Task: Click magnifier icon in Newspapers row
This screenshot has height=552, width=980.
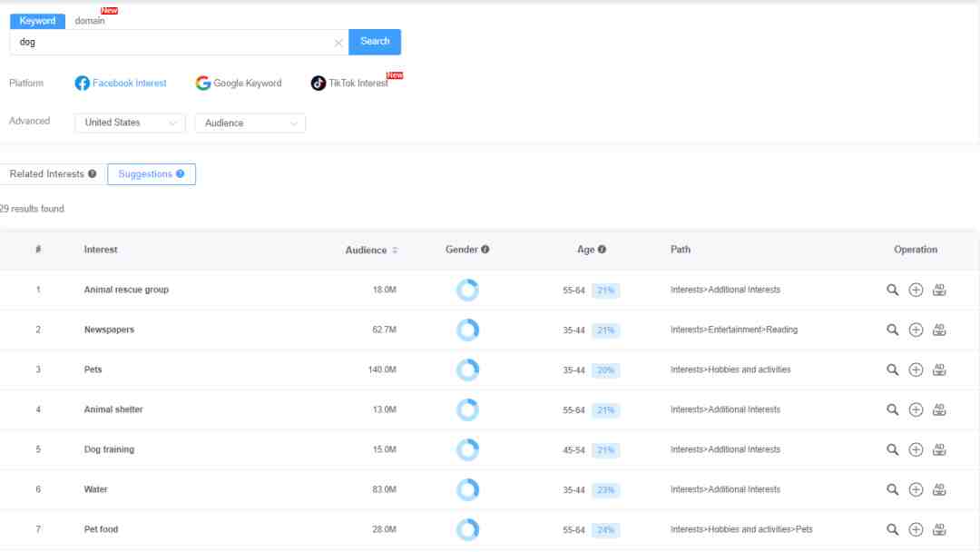Action: click(892, 330)
